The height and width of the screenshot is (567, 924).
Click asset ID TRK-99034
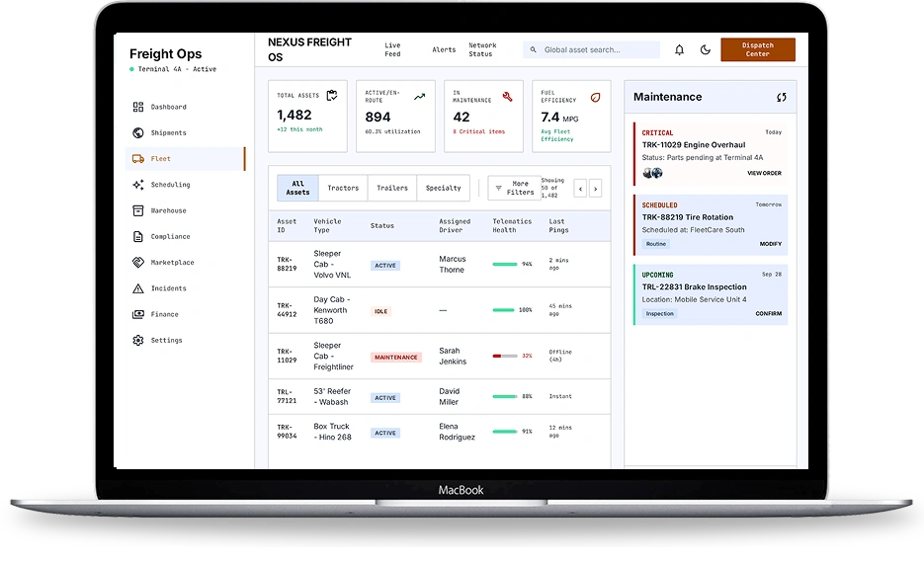[x=287, y=432]
